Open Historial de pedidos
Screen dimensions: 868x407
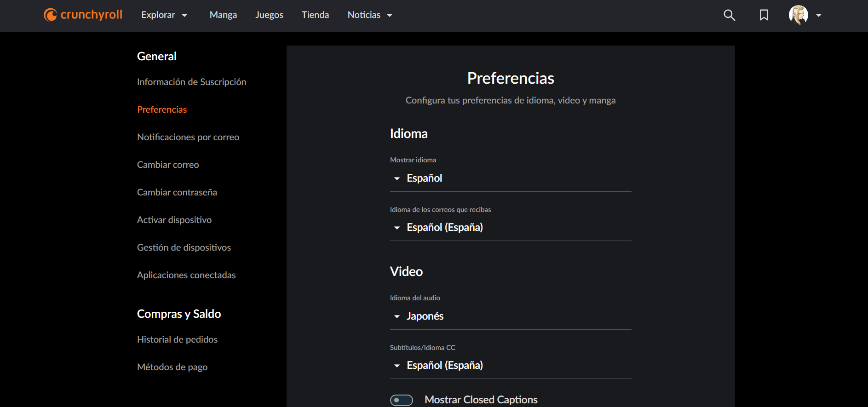coord(177,339)
